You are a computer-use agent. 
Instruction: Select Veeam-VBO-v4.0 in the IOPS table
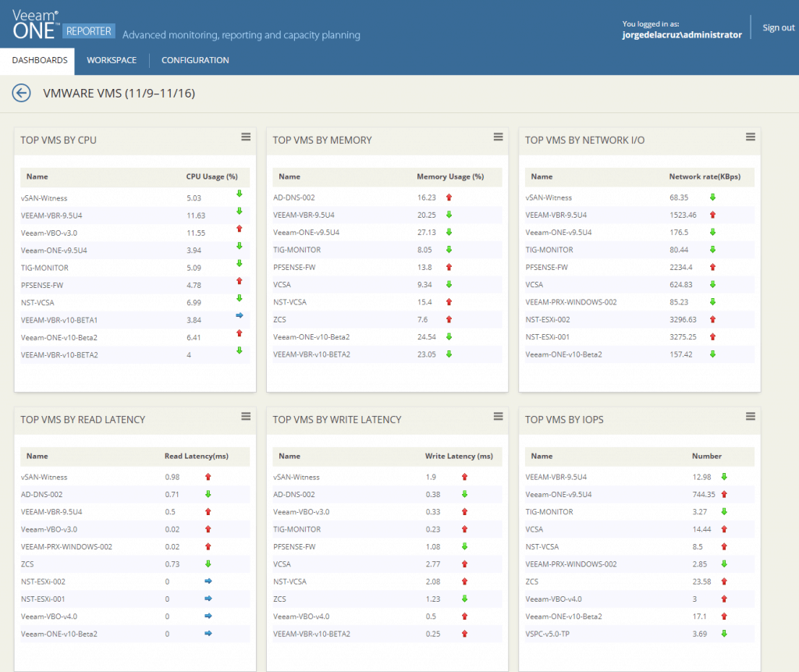[640, 599]
